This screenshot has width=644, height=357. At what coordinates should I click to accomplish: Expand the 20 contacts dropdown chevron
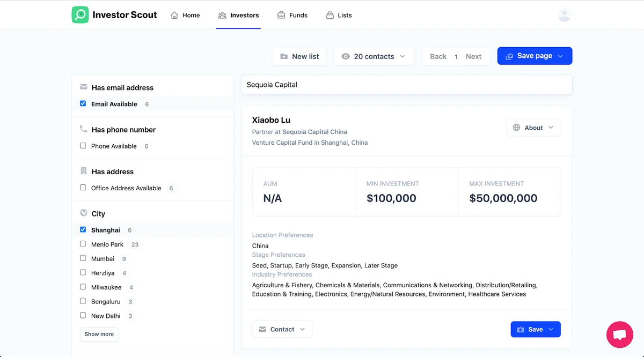tap(402, 56)
